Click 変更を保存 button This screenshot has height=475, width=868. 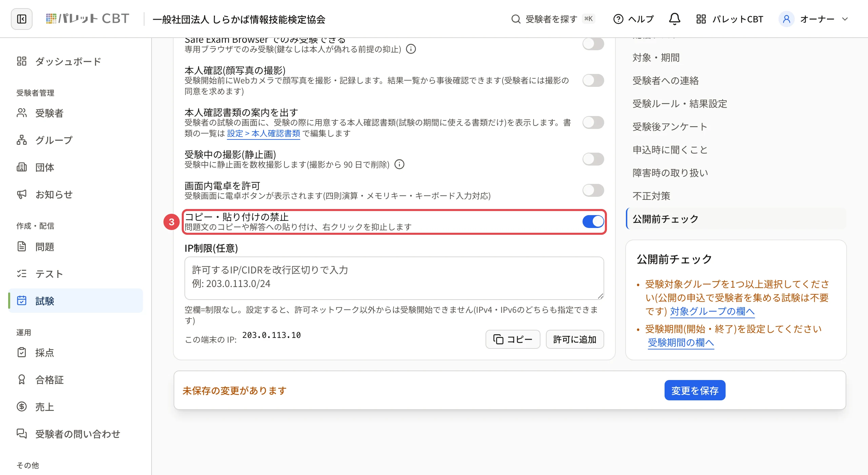(x=695, y=390)
